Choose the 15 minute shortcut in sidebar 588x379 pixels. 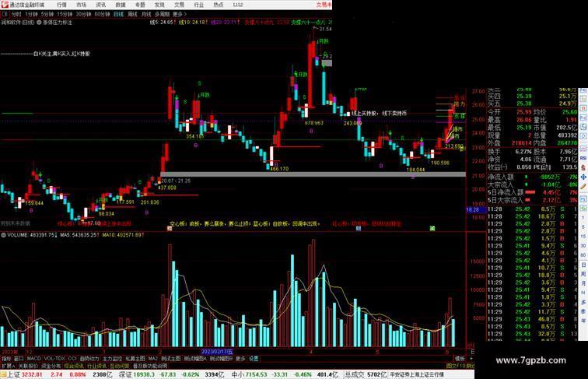(583, 237)
